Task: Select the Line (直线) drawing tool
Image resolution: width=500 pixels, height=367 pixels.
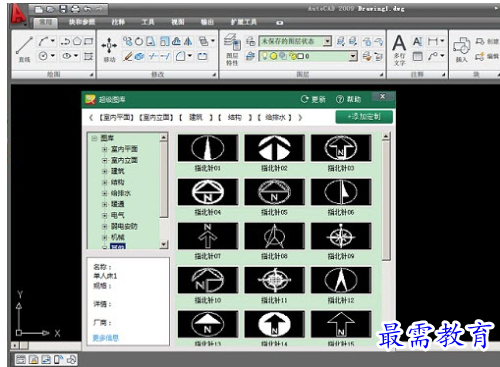Action: (x=24, y=49)
